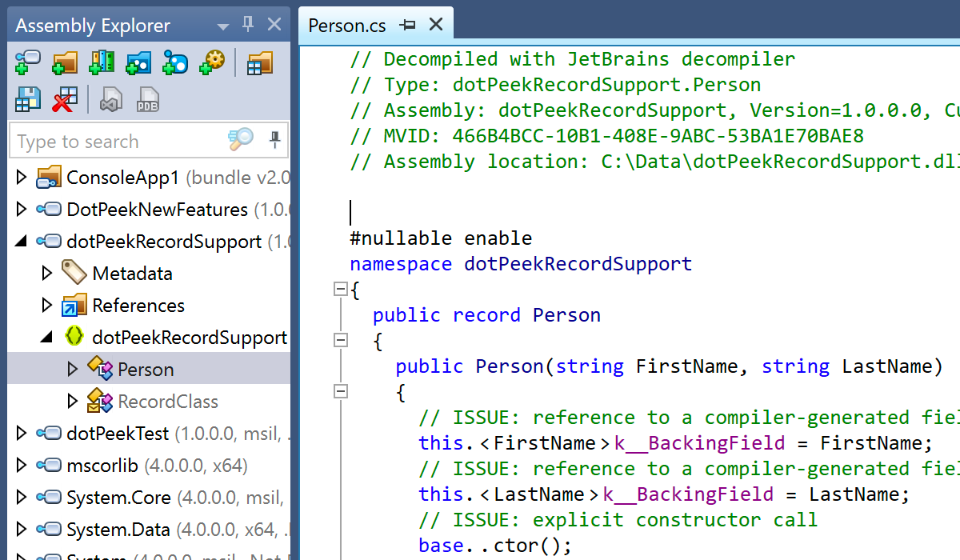Click the gear icon with green plus

(x=213, y=62)
